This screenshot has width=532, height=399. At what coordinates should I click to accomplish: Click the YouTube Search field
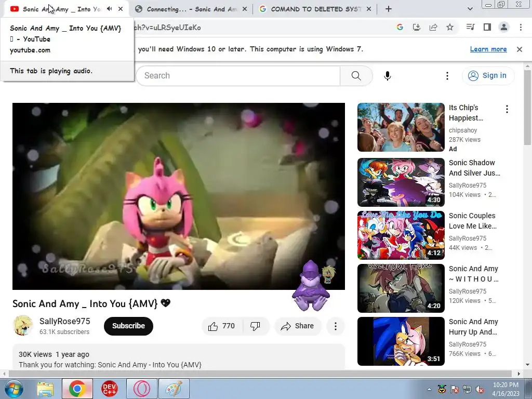tap(238, 76)
